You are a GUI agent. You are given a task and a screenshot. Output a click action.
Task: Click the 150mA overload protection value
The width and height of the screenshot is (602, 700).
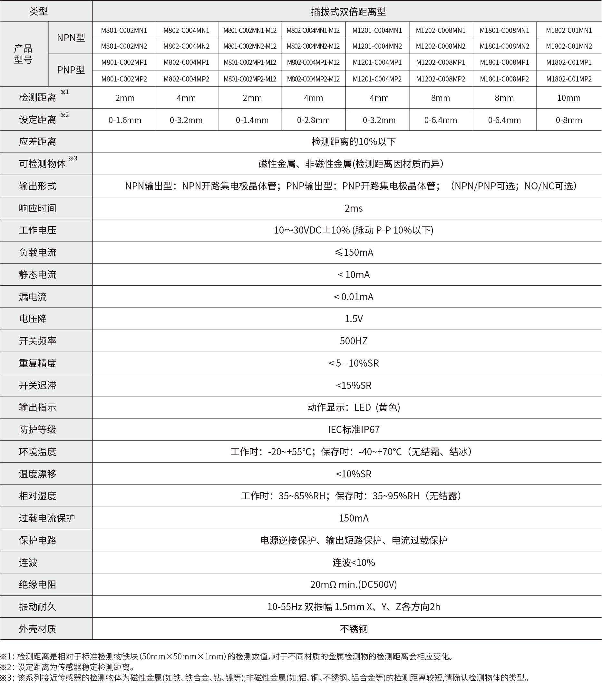[x=354, y=518]
